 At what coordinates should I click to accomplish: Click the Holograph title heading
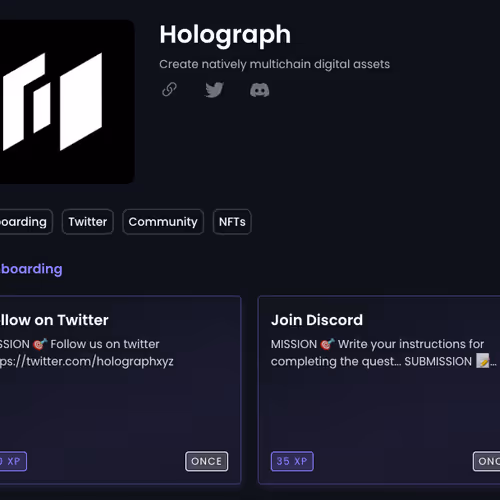pos(225,35)
